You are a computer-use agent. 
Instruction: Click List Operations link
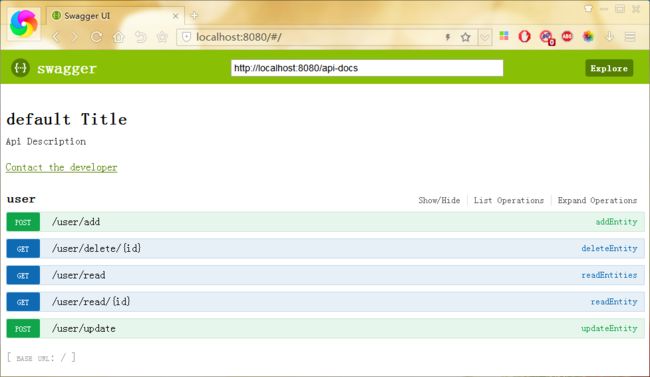[509, 200]
